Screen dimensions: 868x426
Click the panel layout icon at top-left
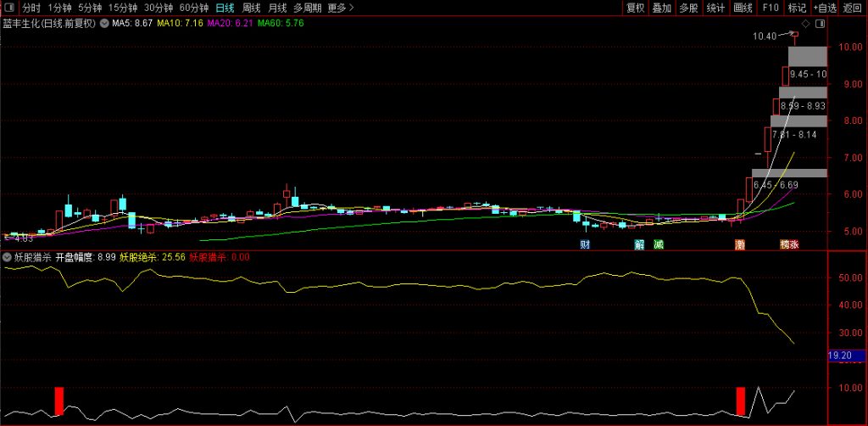(x=9, y=8)
